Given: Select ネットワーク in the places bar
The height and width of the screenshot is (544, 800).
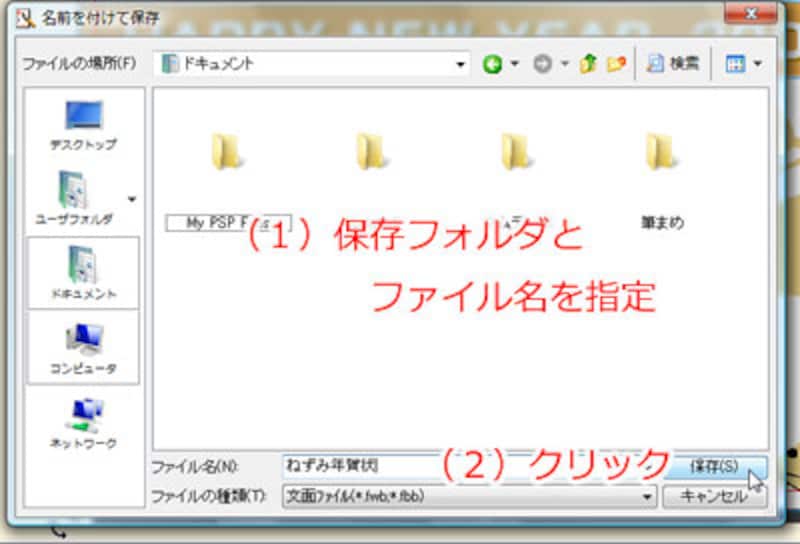Looking at the screenshot, I should (x=84, y=423).
